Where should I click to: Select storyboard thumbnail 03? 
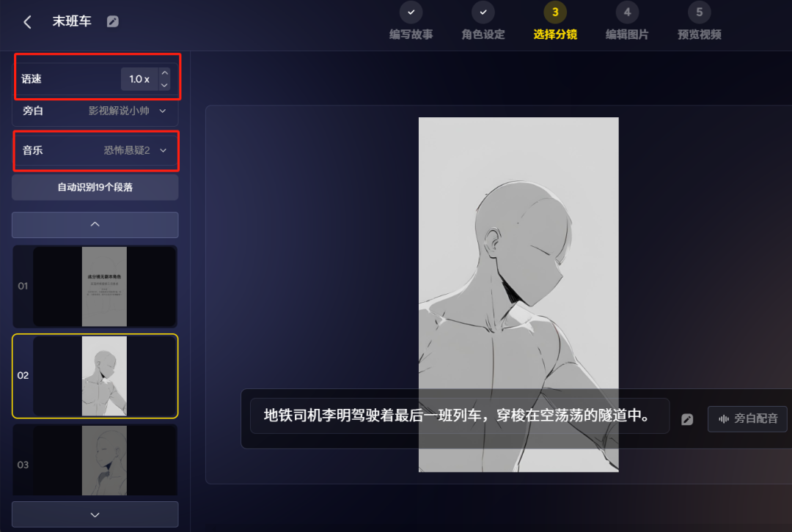(x=95, y=460)
